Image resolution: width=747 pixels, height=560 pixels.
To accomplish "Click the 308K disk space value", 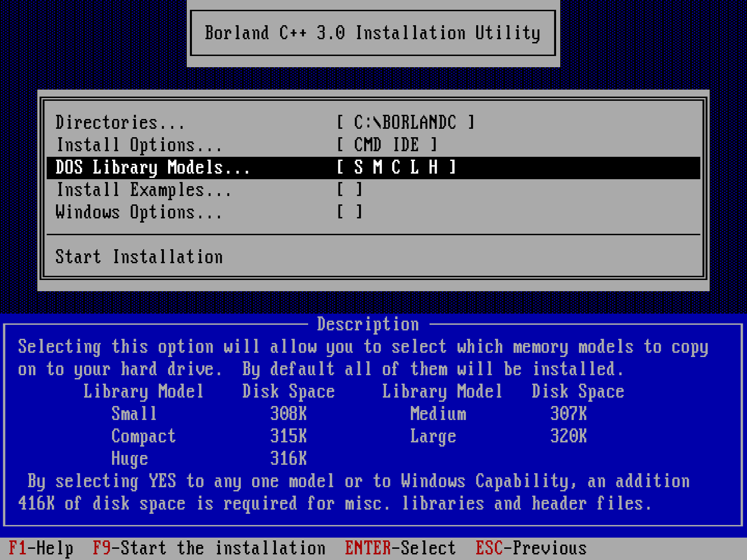I will click(x=289, y=413).
